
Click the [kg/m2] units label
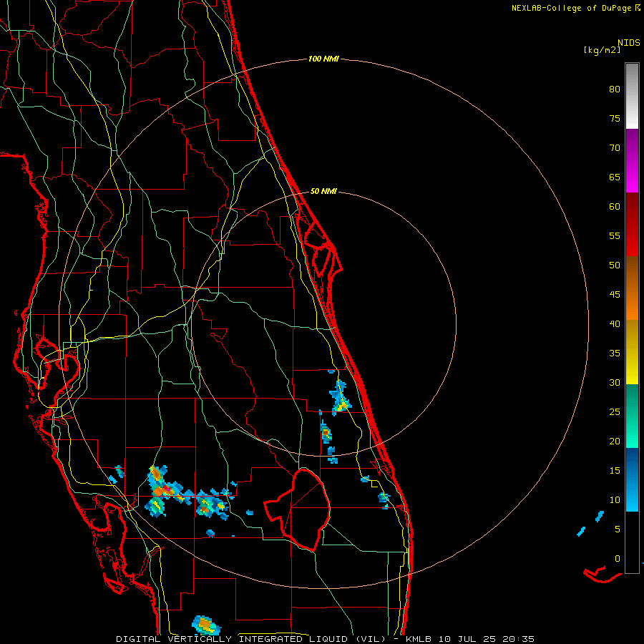(602, 50)
